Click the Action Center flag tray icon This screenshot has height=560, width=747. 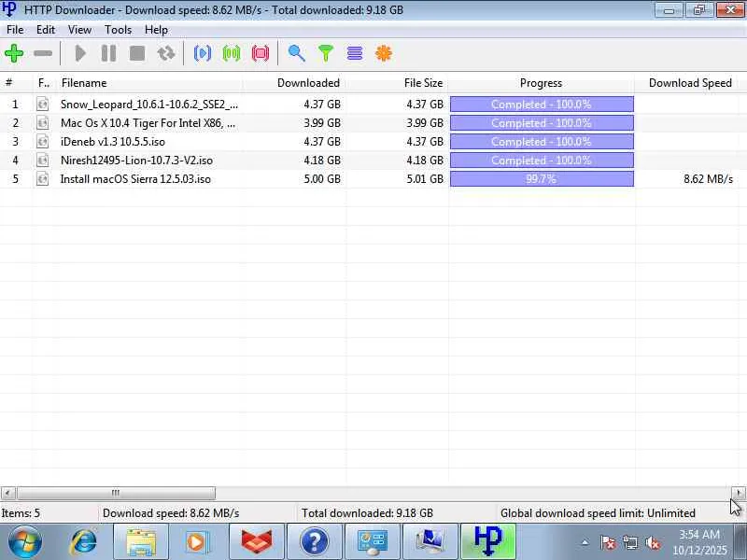click(607, 542)
